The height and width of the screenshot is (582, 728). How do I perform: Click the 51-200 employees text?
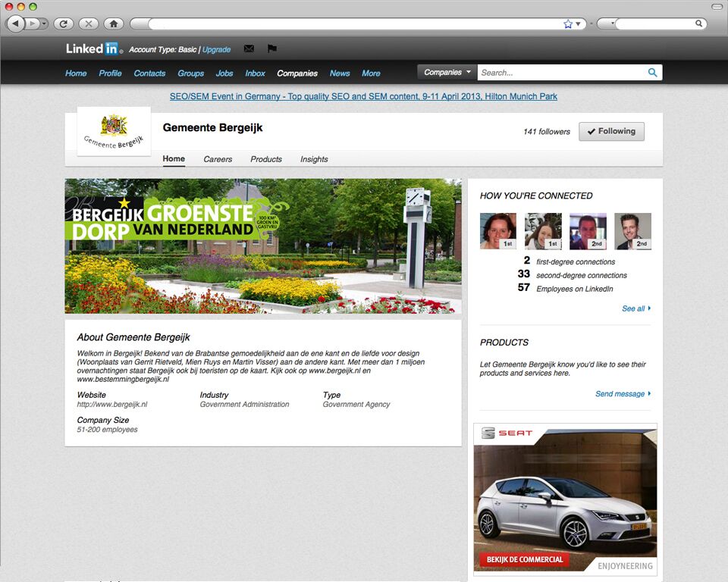(x=107, y=430)
